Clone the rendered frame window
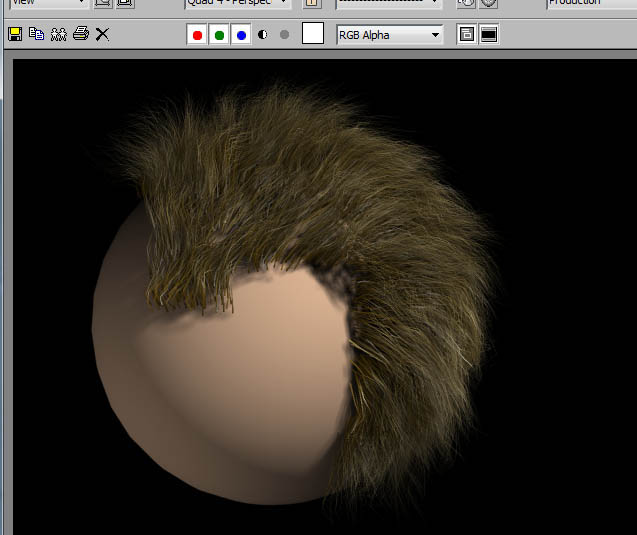Screen dimensions: 637x535 (x=58, y=34)
